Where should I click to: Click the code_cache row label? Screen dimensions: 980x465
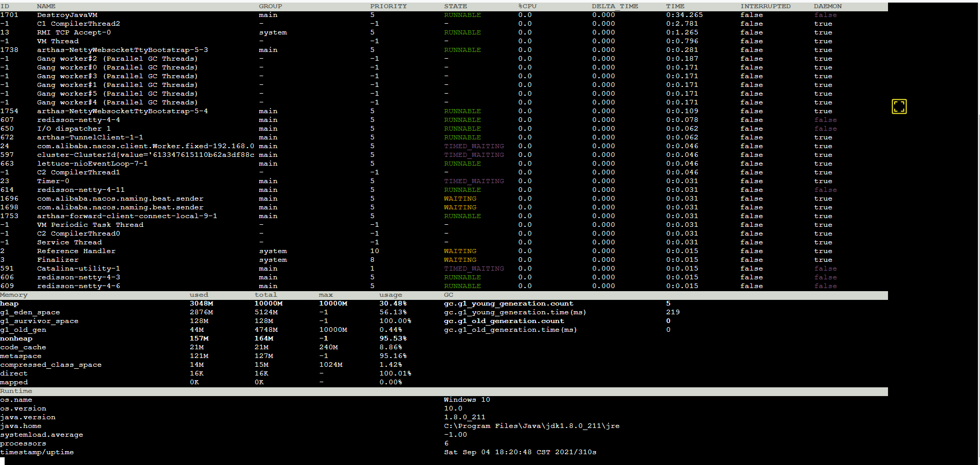click(x=23, y=347)
